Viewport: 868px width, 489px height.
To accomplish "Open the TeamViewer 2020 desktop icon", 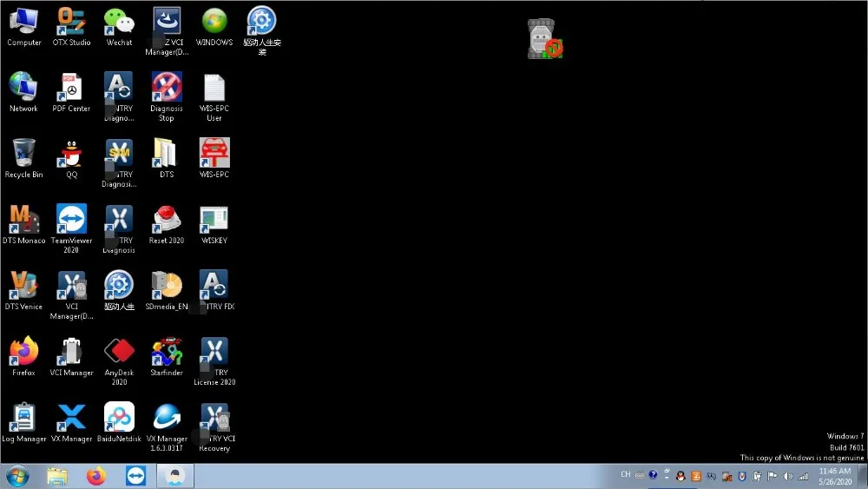I will 71,220.
